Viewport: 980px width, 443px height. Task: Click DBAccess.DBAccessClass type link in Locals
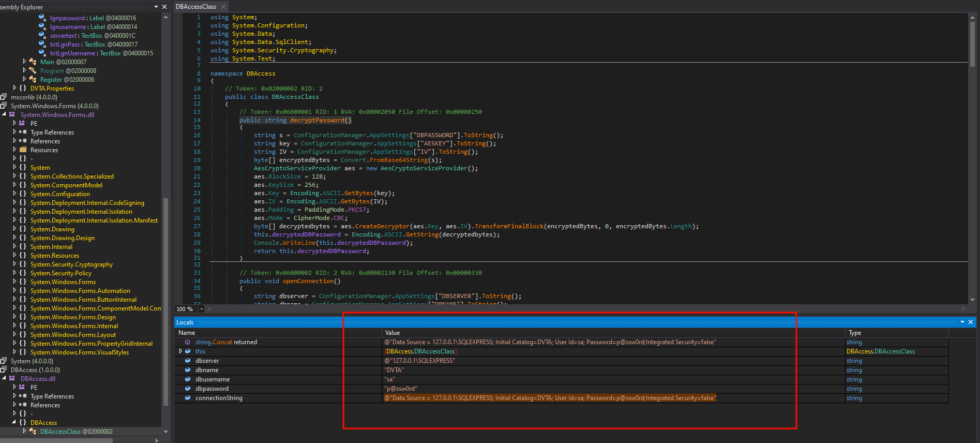pyautogui.click(x=880, y=351)
